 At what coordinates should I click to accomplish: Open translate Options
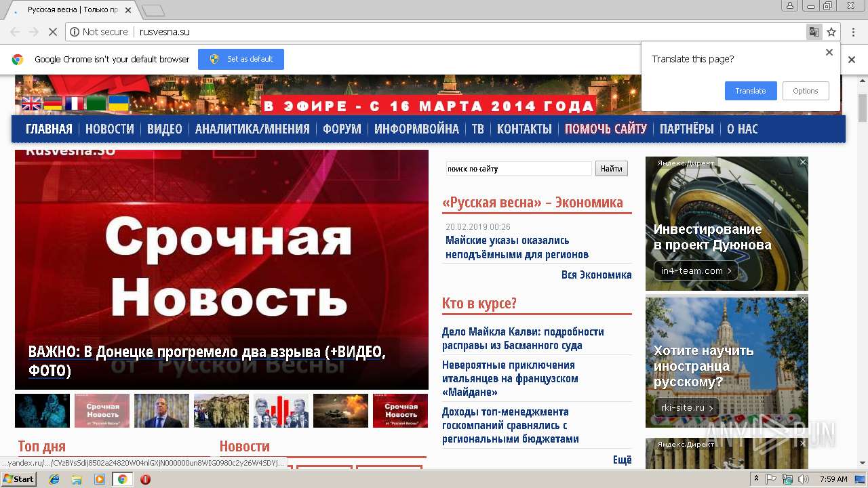coord(806,91)
